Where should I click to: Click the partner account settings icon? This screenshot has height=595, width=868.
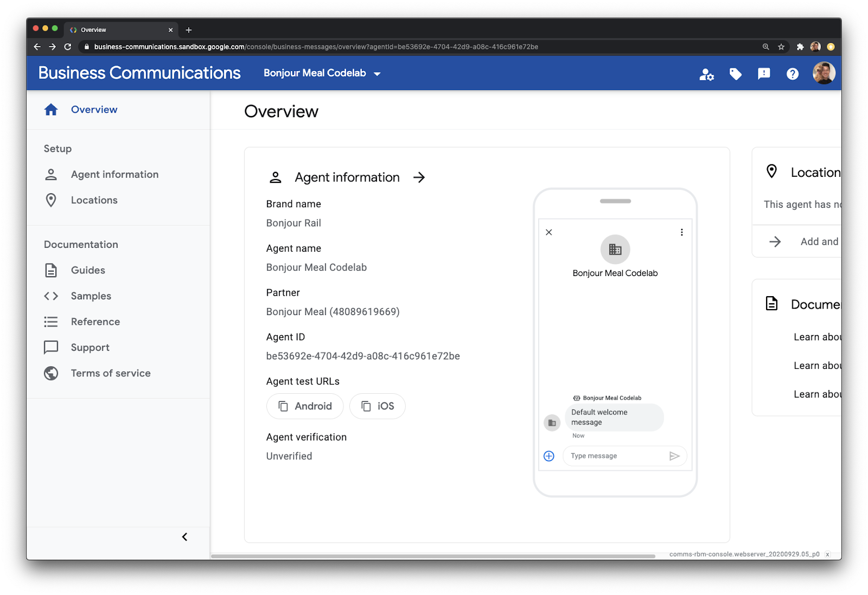(706, 74)
